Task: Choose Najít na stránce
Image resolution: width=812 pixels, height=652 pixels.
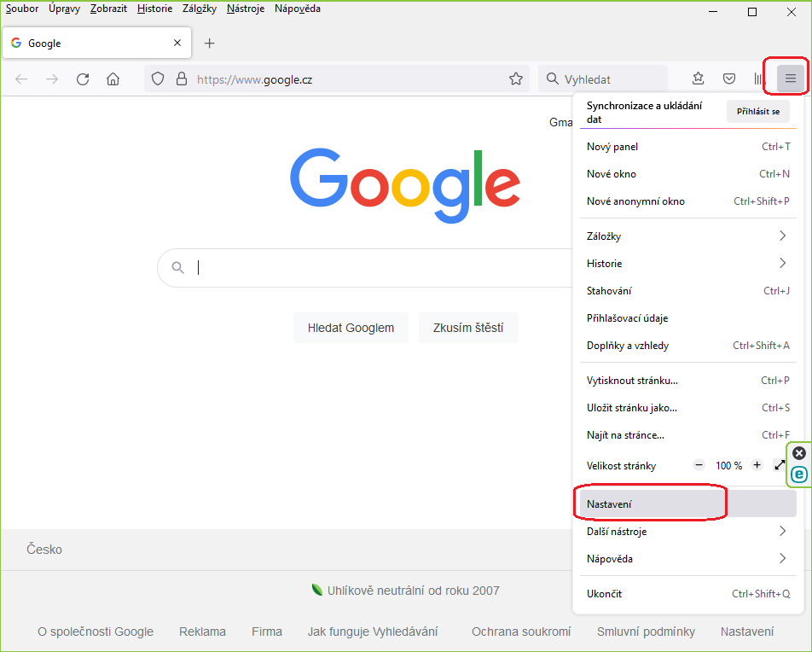Action: (x=687, y=435)
